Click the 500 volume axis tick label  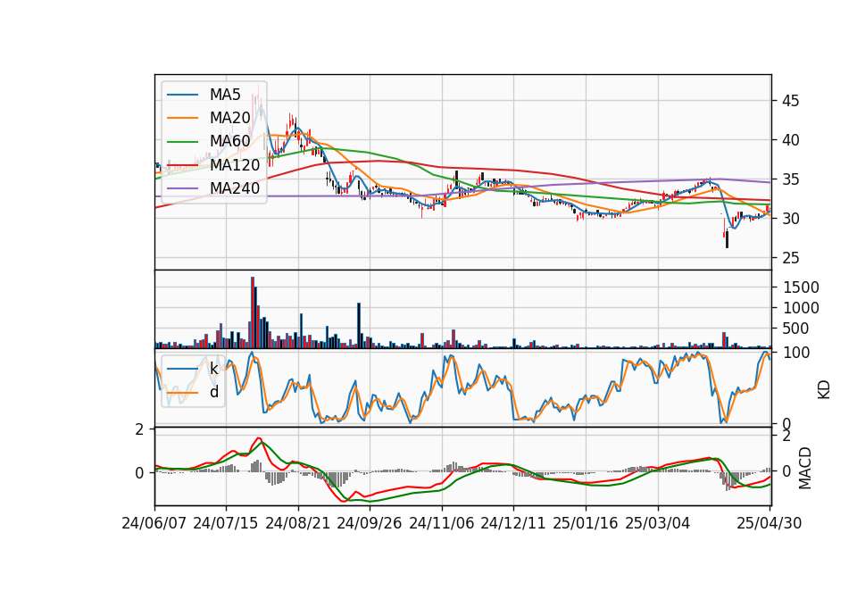[795, 329]
